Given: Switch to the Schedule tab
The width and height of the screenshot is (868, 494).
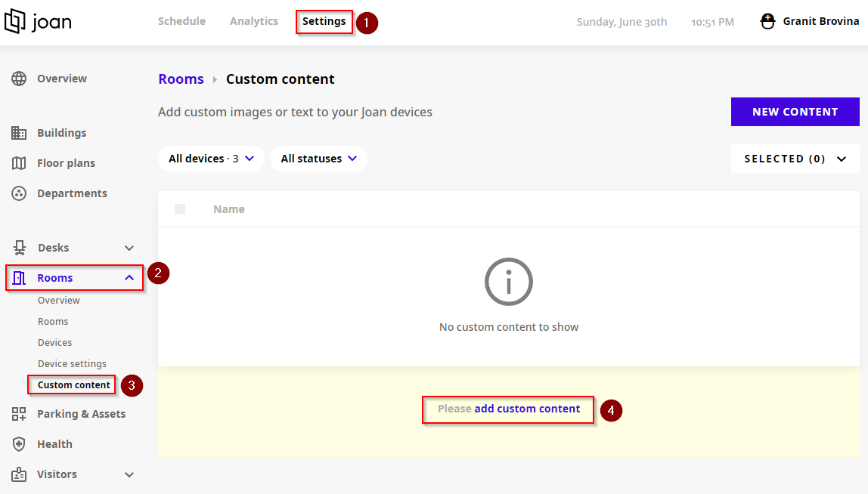Looking at the screenshot, I should pos(181,21).
